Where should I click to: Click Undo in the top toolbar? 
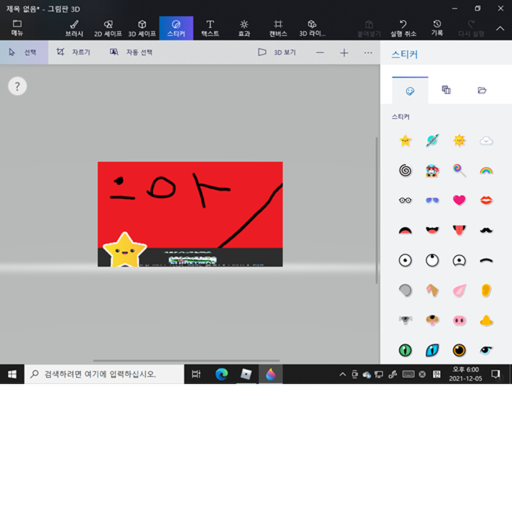coord(403,28)
